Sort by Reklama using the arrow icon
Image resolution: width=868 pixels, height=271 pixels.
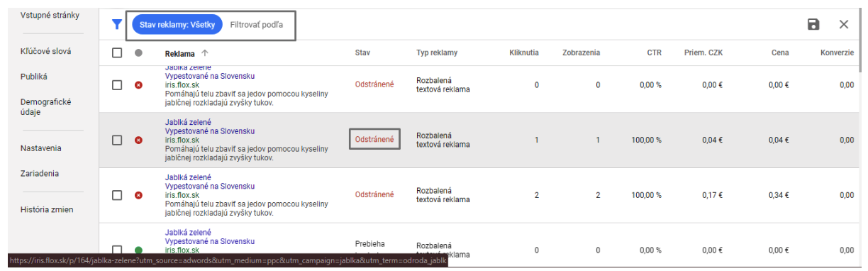[x=205, y=52]
